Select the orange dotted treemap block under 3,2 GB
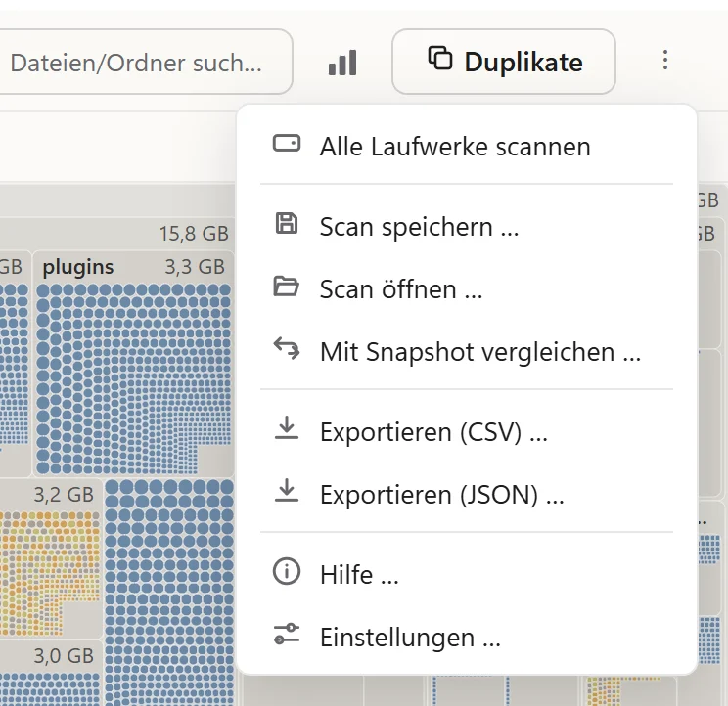Image resolution: width=728 pixels, height=706 pixels. [50, 573]
